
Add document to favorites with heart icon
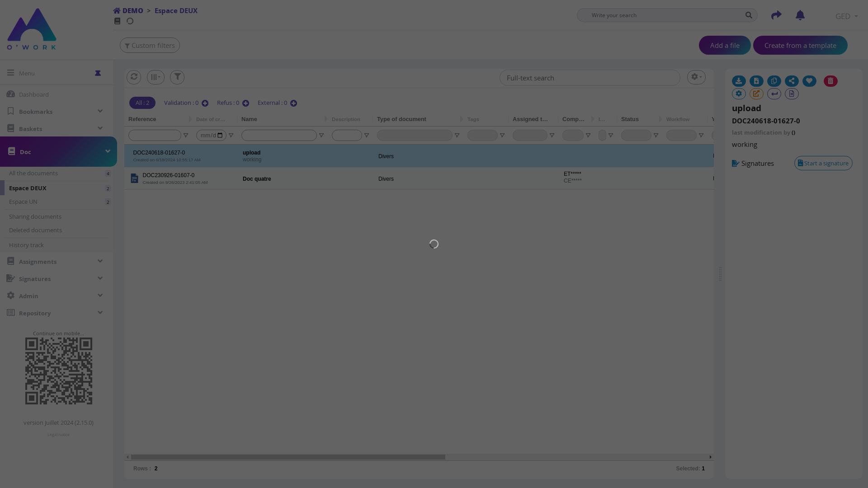click(x=809, y=81)
